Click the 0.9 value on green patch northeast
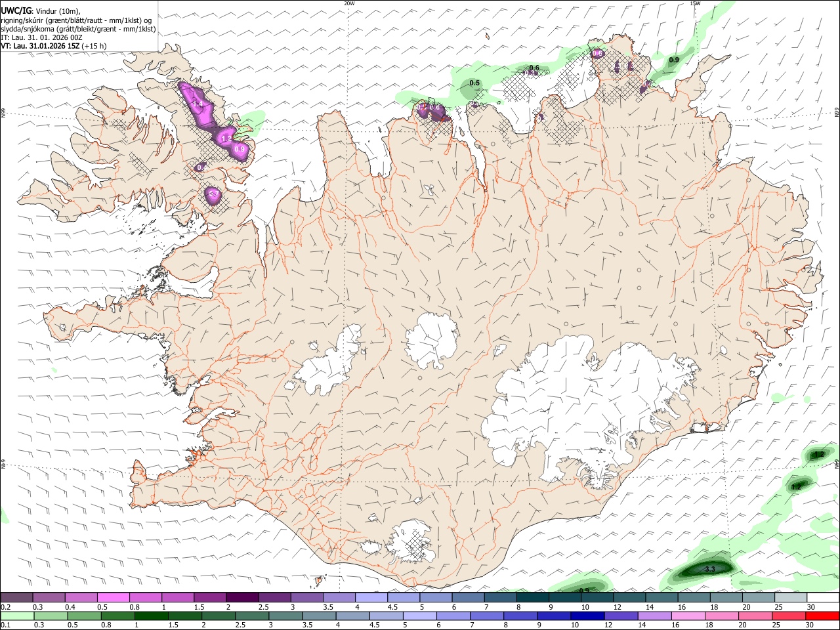Image resolution: width=840 pixels, height=630 pixels. 674,60
